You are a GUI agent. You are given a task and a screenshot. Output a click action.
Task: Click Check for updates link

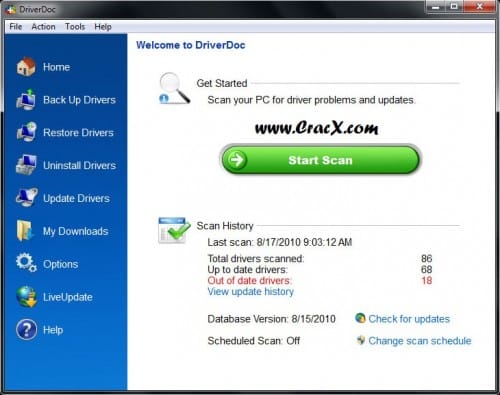point(409,319)
